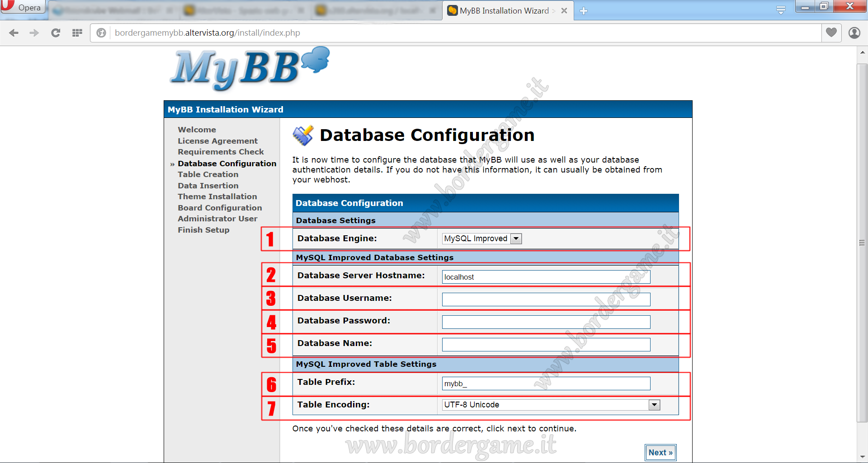
Task: Click the Database Configuration heading icon
Action: (303, 136)
